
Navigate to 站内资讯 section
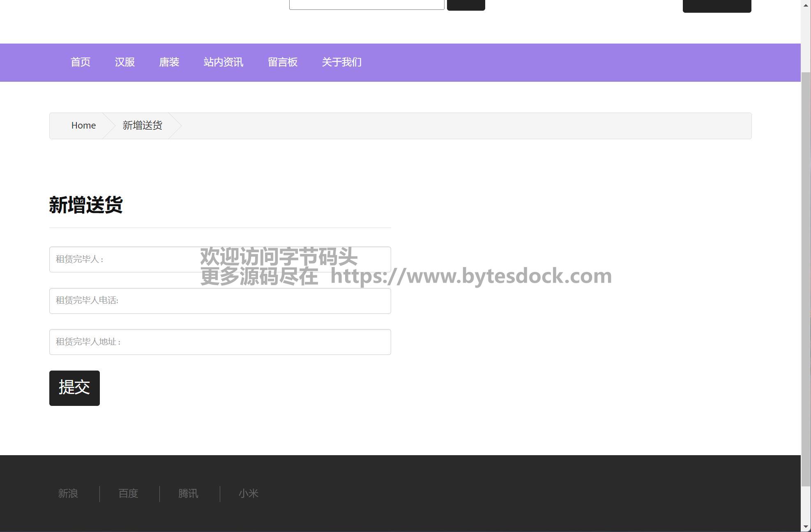[223, 62]
